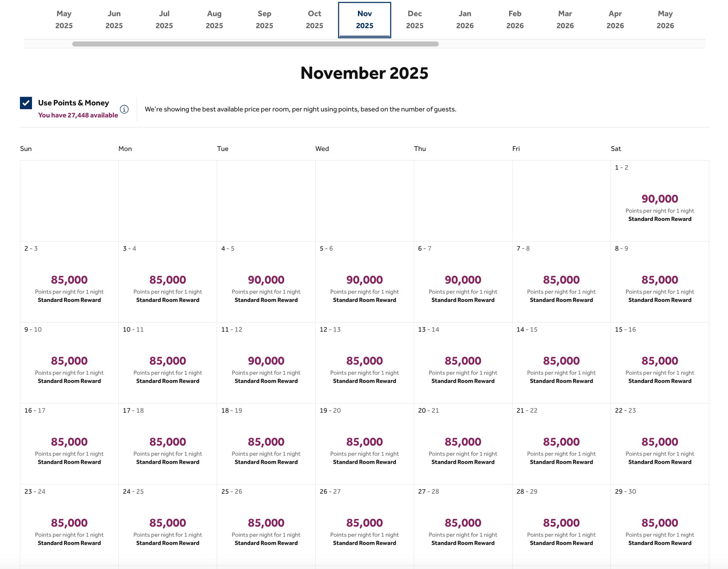The image size is (728, 569).
Task: Pick the Nov 29 - 30 night
Action: pos(660,525)
